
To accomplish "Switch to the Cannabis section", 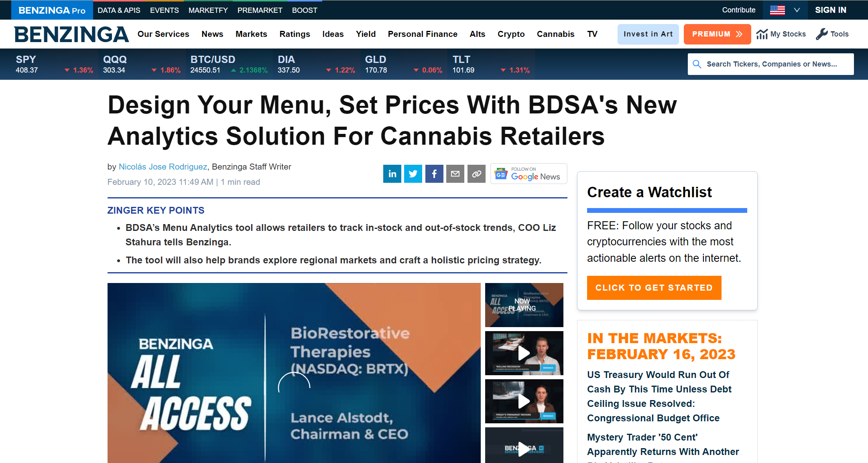I will click(555, 34).
